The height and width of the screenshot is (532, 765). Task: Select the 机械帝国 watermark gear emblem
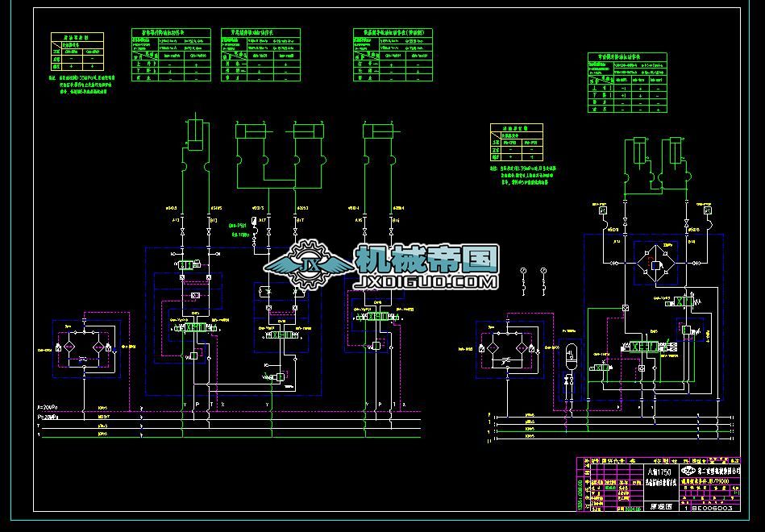310,262
